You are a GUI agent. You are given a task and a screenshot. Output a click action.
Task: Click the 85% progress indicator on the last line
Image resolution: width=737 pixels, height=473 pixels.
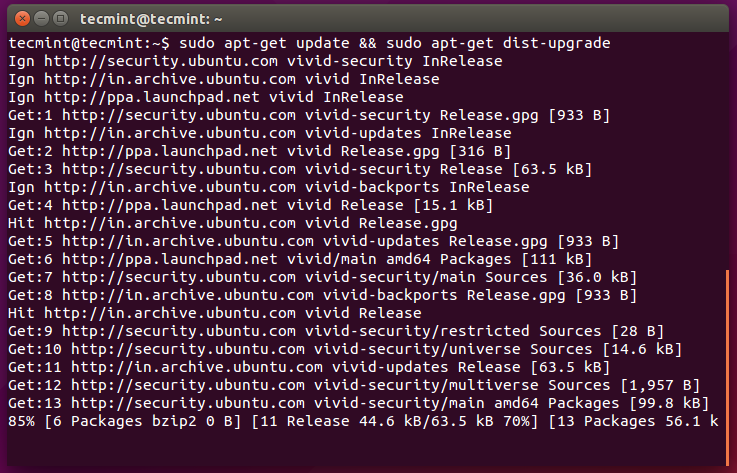pos(22,421)
